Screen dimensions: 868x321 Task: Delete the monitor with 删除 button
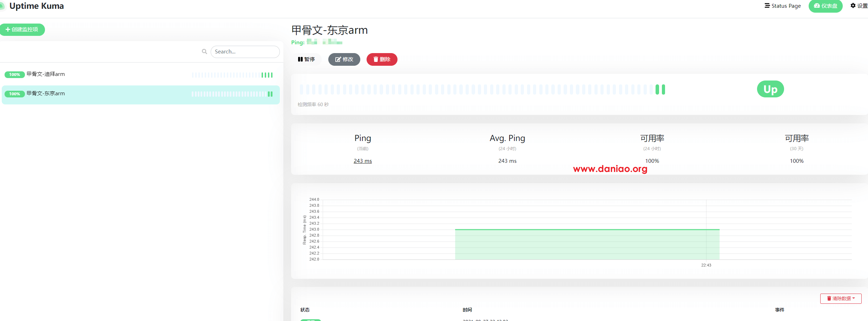click(x=382, y=59)
